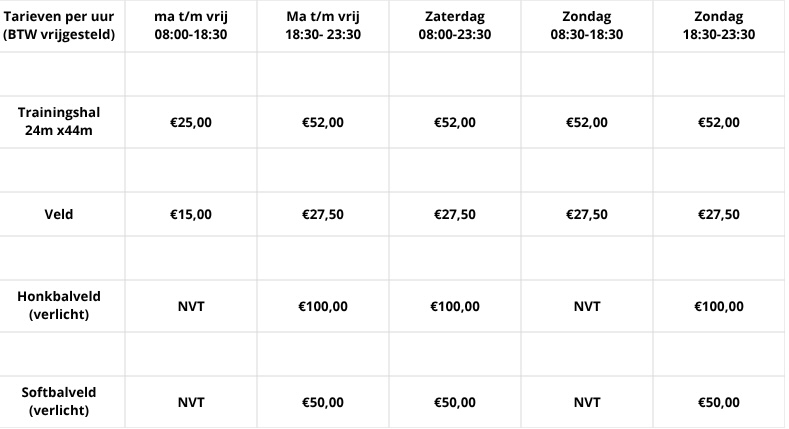Click the 'Trainingshal 24m x44m' row label
The image size is (789, 429).
[59, 122]
